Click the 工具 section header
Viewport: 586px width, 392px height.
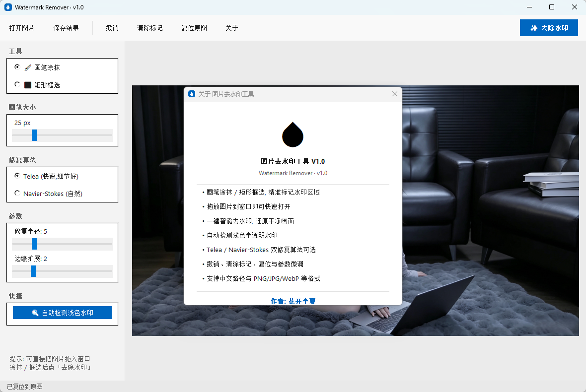15,51
